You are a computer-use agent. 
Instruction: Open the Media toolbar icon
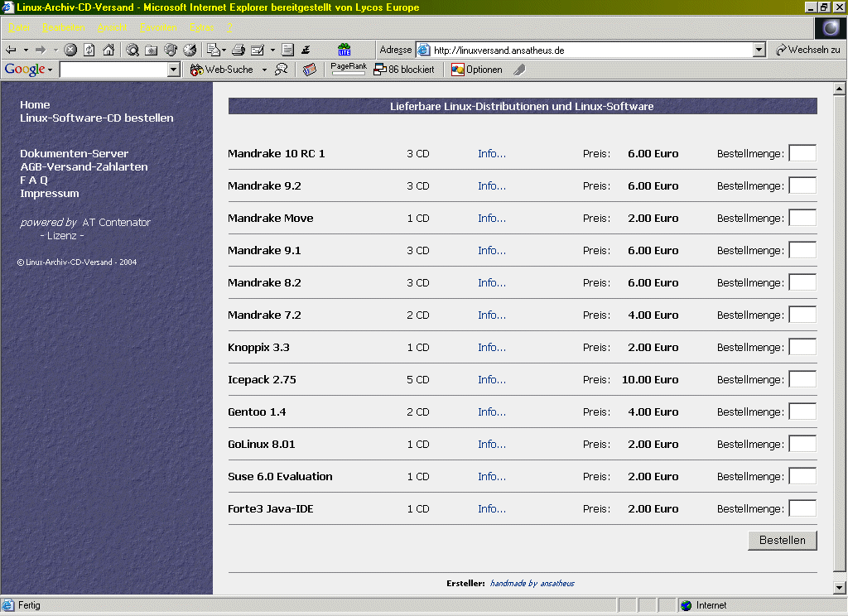pyautogui.click(x=171, y=50)
